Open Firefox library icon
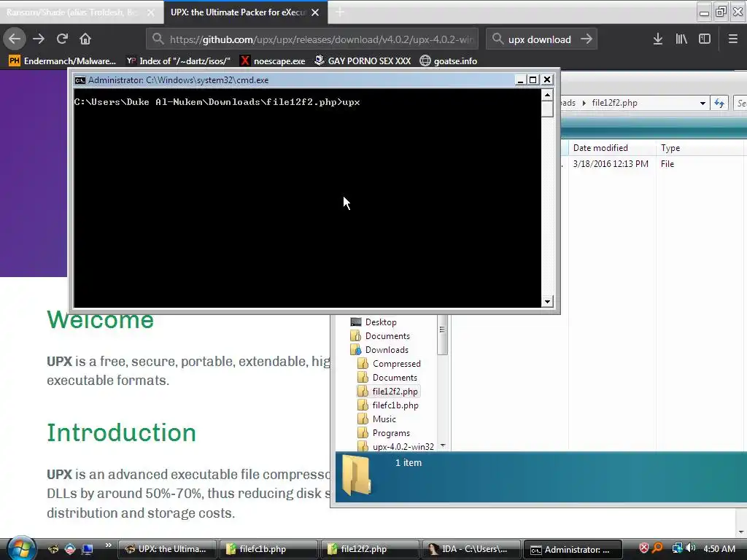Screen dimensions: 747x560 [681, 39]
